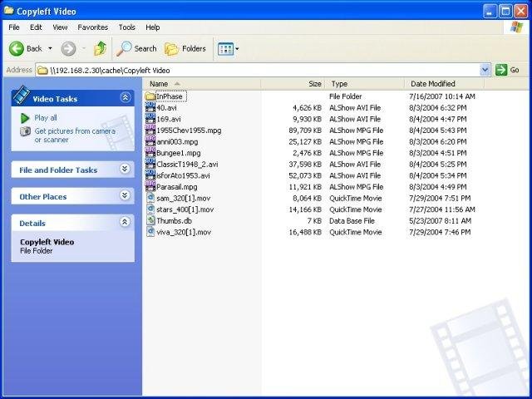This screenshot has height=399, width=532.
Task: Maximize the Copyleft Video window
Action: 505,11
